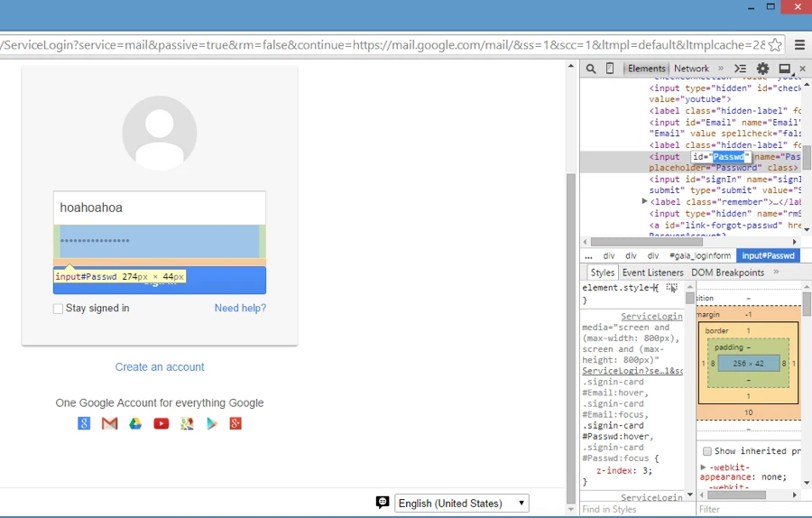
Task: Switch to the Network tab
Action: point(691,69)
